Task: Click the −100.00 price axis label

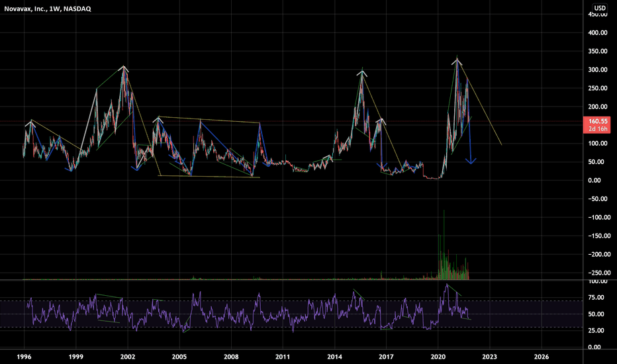Action: click(x=599, y=217)
